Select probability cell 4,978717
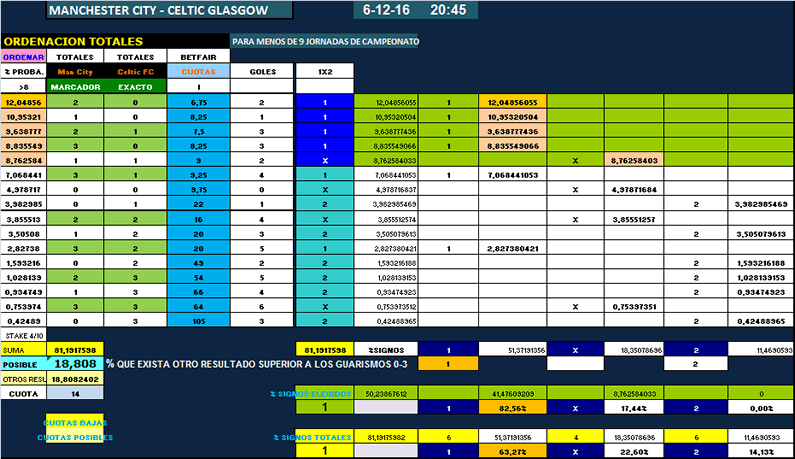The image size is (795, 459). point(23,190)
